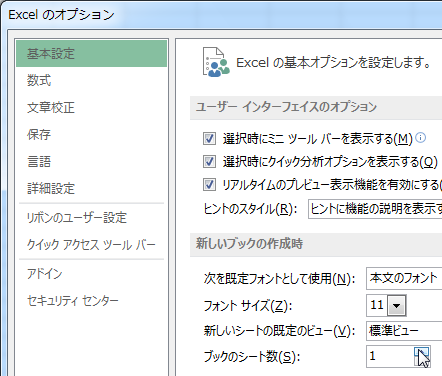
Task: Click the ブックのシート数 input field
Action: [390, 356]
